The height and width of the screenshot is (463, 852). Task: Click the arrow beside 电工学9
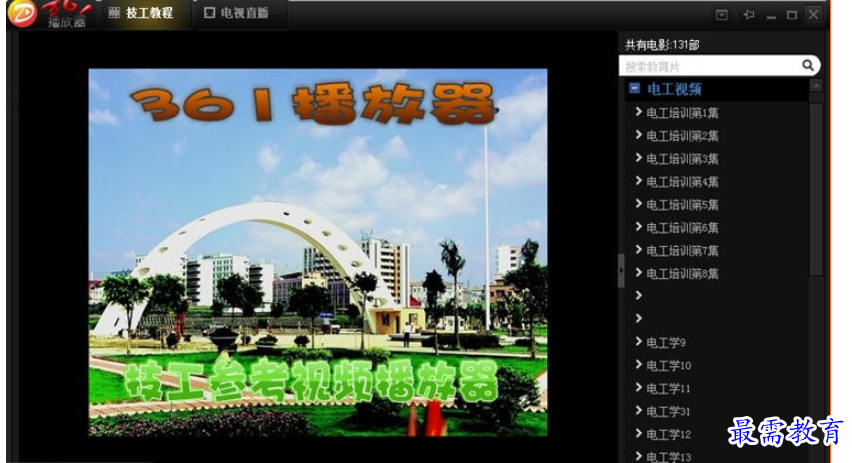click(639, 341)
